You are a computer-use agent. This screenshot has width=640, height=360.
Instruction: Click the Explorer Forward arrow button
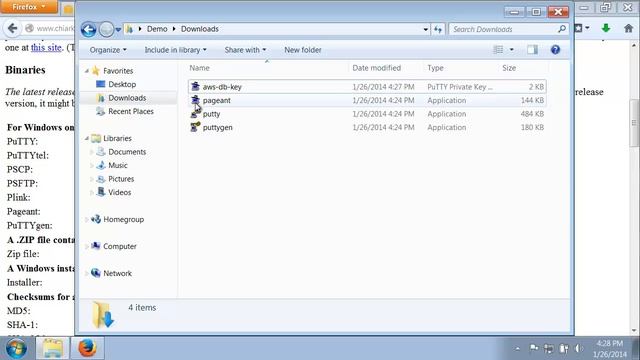107,29
